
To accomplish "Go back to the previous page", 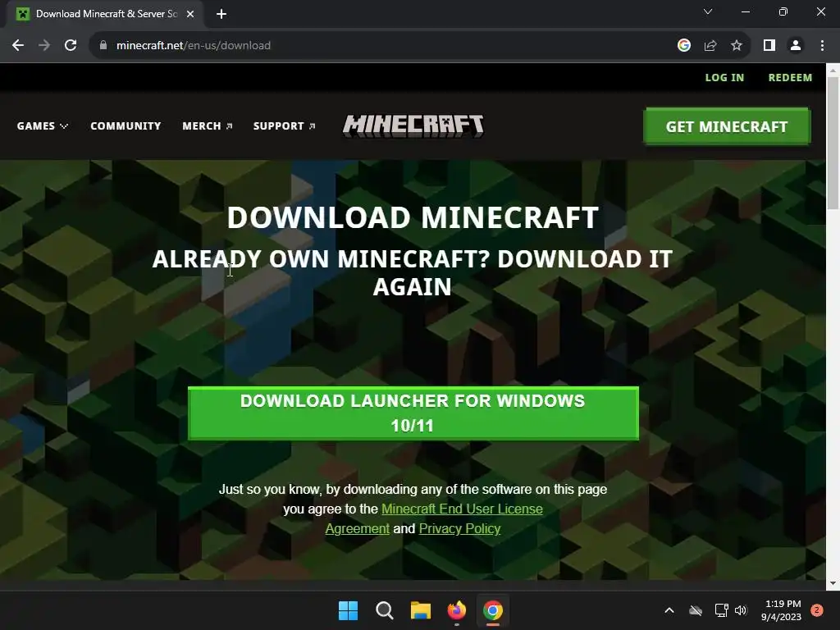I will [x=18, y=46].
